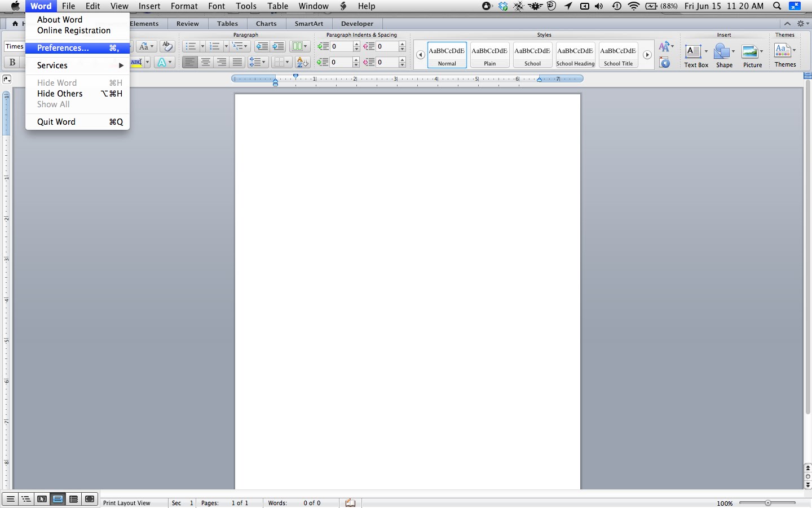
Task: Switch to Draft view
Action: [10, 500]
